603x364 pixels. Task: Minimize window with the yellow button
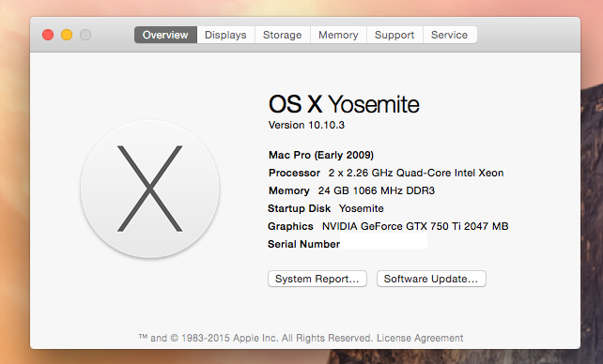coord(67,35)
